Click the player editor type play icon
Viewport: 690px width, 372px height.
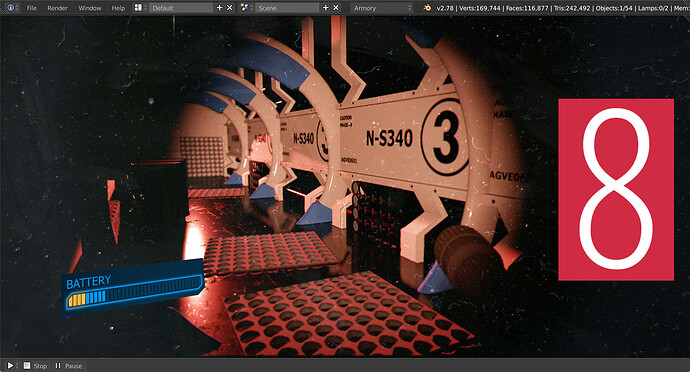pyautogui.click(x=10, y=365)
